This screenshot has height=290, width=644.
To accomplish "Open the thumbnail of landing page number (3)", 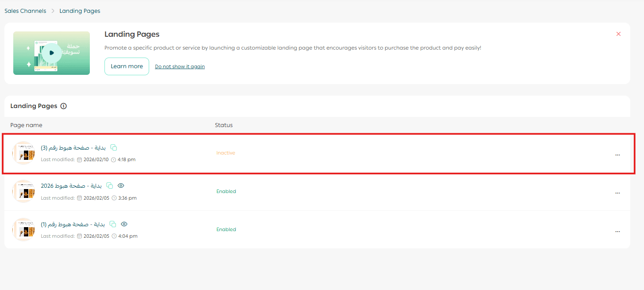I will tap(23, 153).
